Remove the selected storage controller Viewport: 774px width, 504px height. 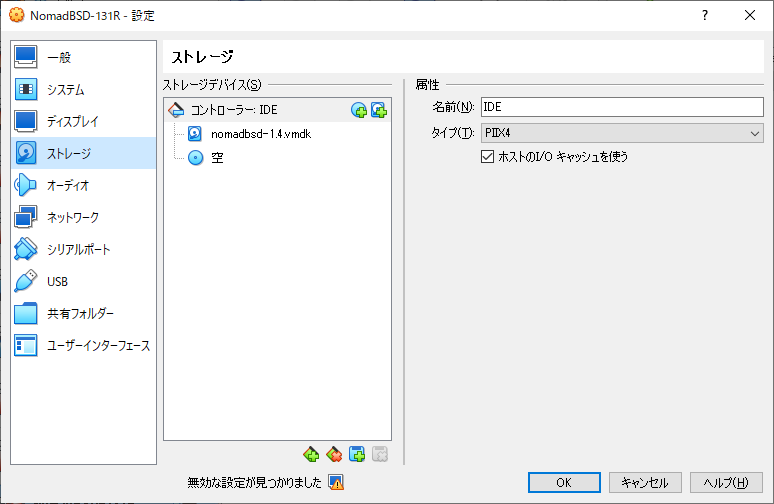(334, 454)
